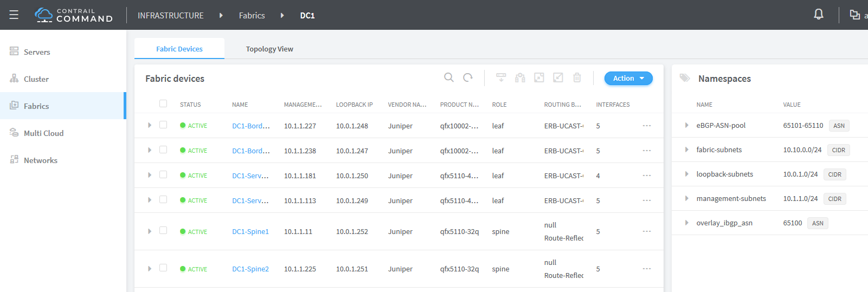Click the search icon in Fabric devices
Viewport: 868px width, 292px height.
point(448,77)
